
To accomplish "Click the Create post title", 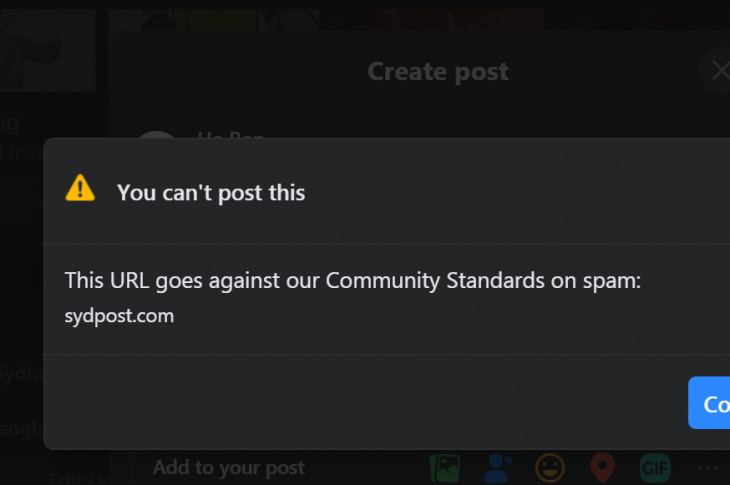I will pyautogui.click(x=438, y=72).
